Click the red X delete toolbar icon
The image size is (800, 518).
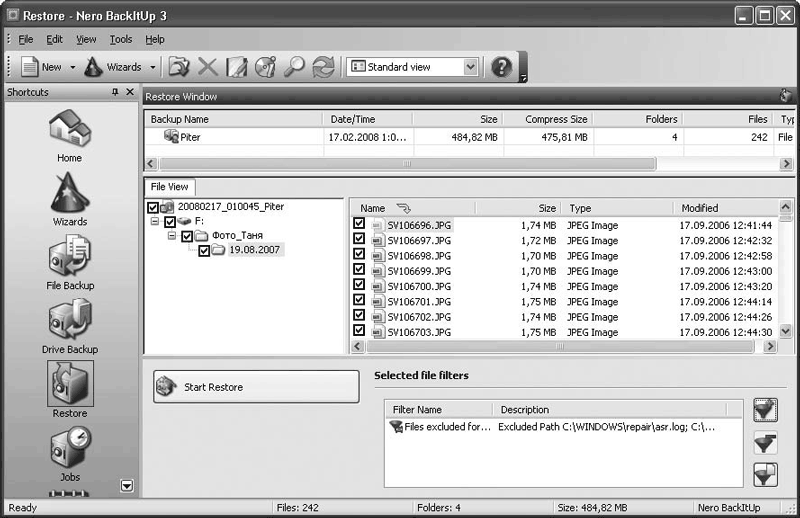pos(207,67)
